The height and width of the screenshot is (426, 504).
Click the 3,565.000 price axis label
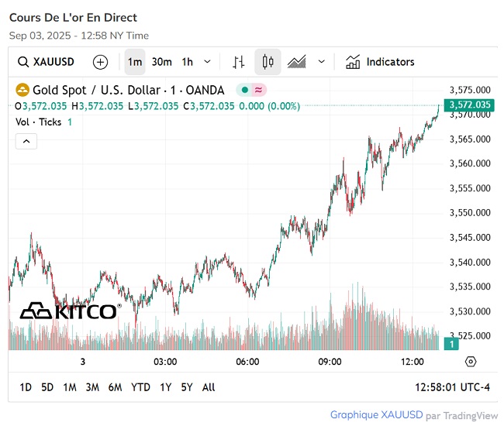470,139
